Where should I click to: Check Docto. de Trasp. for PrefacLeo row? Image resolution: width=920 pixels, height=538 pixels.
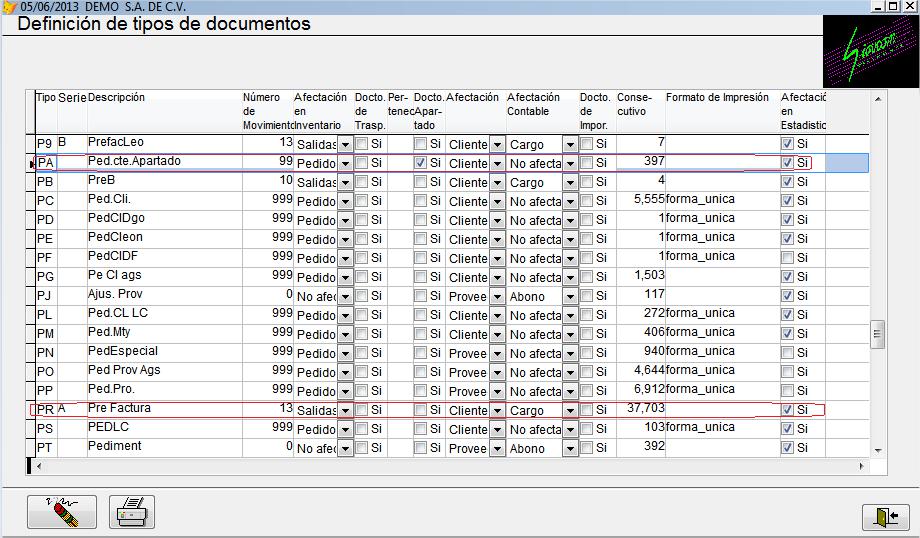tap(361, 144)
